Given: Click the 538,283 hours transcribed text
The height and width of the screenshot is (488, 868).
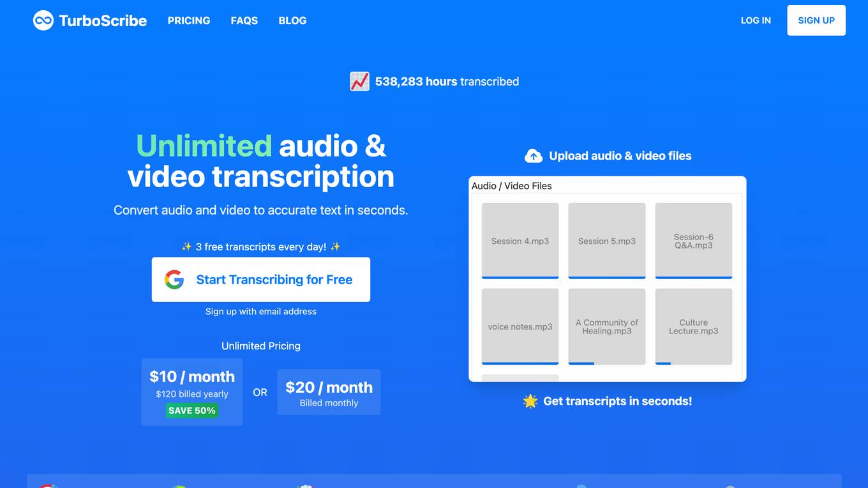Looking at the screenshot, I should point(447,82).
